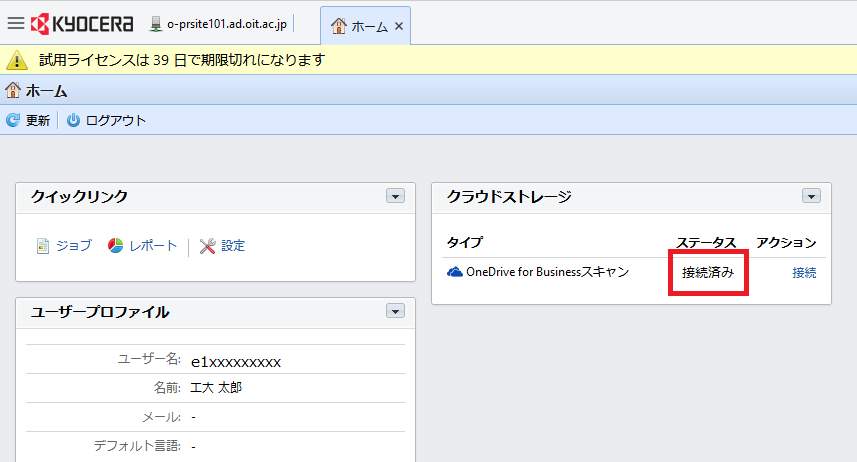Click the OneDrive cloud icon
This screenshot has width=857, height=462.
(454, 272)
